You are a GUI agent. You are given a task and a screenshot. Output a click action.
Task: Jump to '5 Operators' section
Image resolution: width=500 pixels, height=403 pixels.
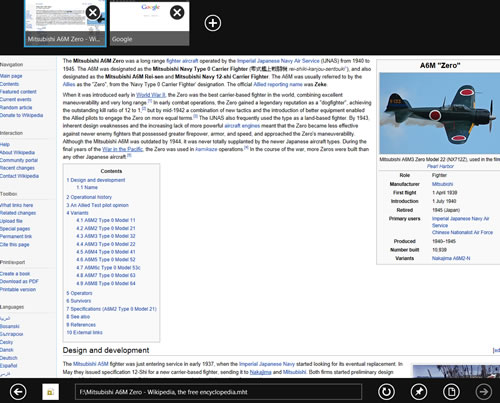pyautogui.click(x=79, y=293)
